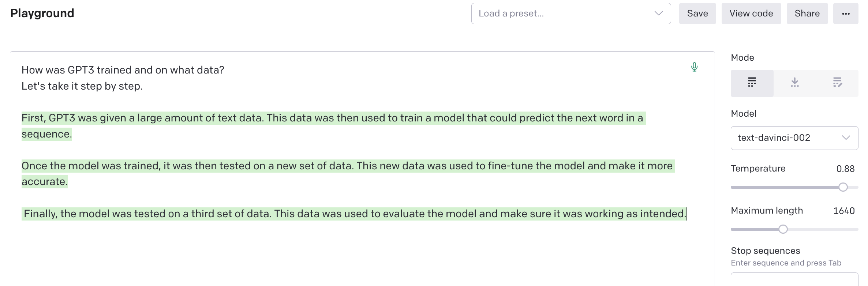The height and width of the screenshot is (286, 868).
Task: Select the Complete mode icon
Action: [x=752, y=83]
